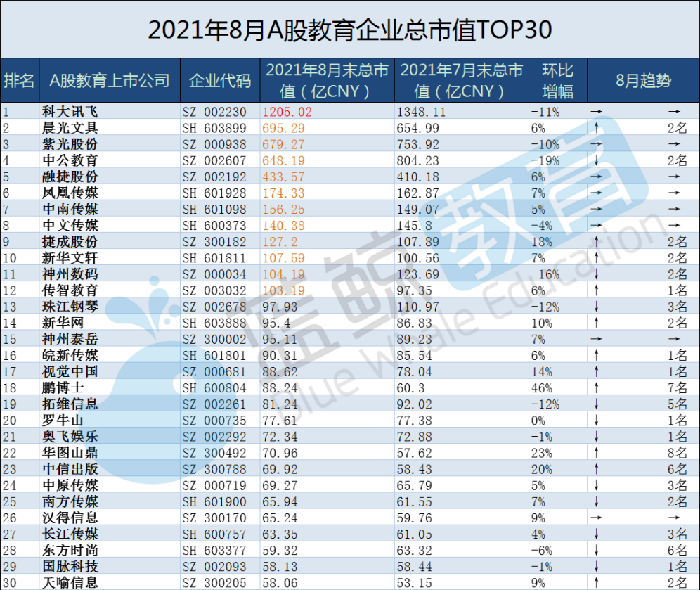Click July value 145.8
Viewport: 700px width, 590px height.
pyautogui.click(x=414, y=226)
